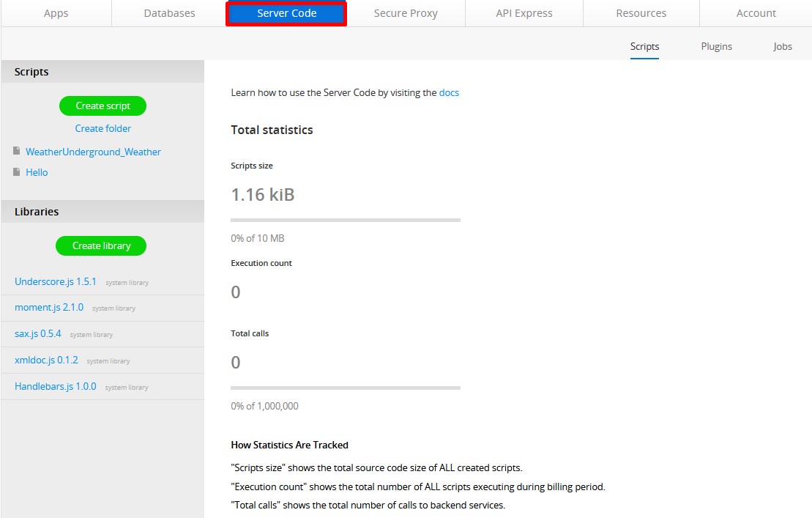
Task: Open the xmldoc.js 0.1.2 library
Action: (47, 360)
